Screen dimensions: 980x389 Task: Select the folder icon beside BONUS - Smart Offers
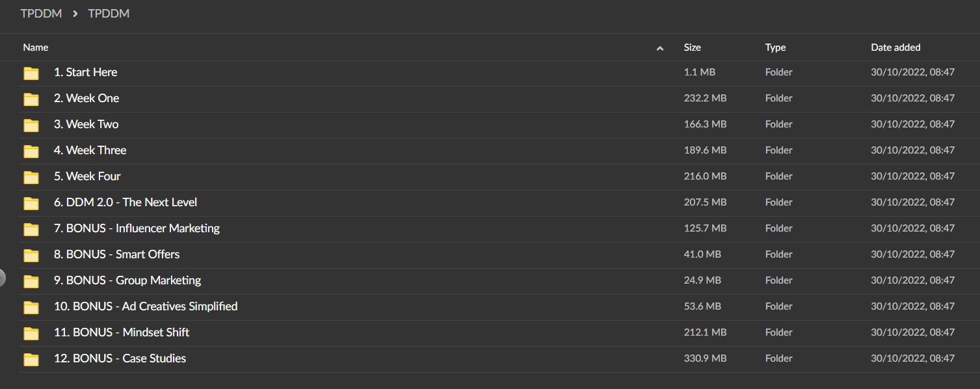coord(31,255)
